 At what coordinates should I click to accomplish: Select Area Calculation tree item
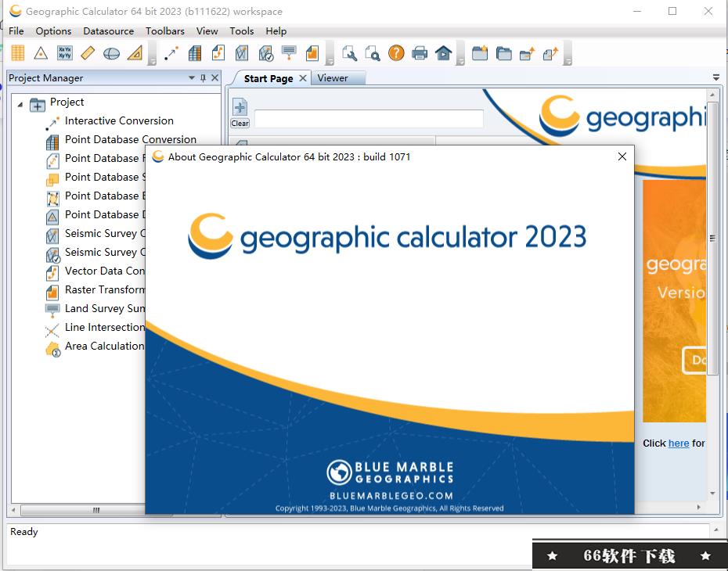pos(104,346)
